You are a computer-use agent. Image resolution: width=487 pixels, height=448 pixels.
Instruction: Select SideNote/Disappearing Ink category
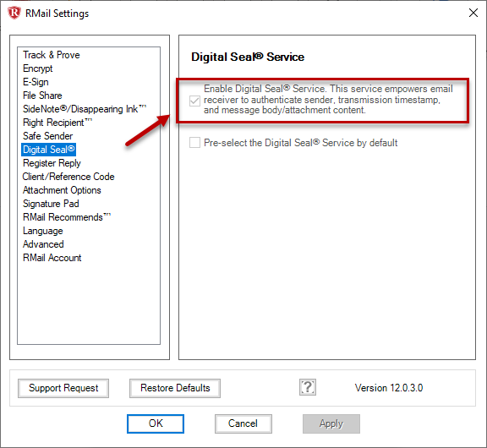point(85,109)
